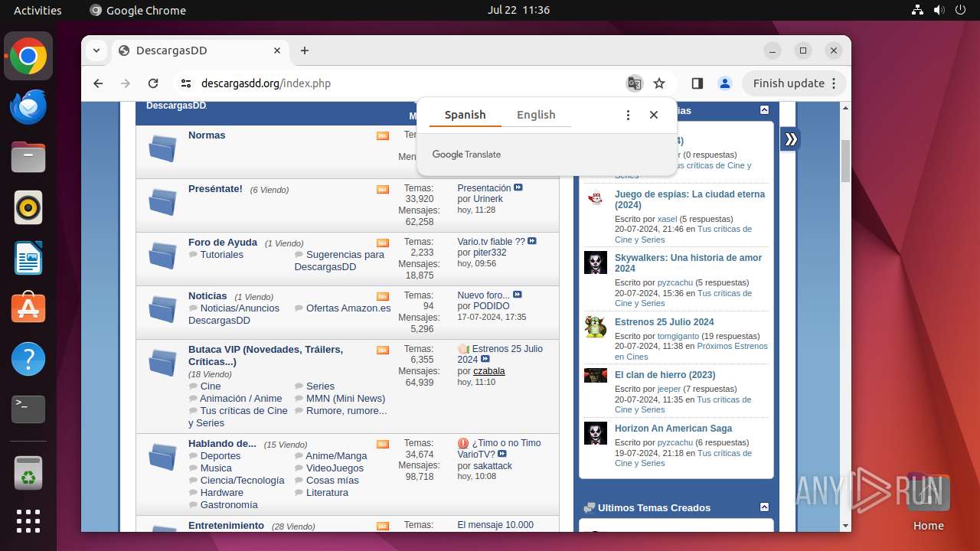This screenshot has height=551, width=980.
Task: Click RSS icon for Hablando de... forum
Action: coord(383,445)
